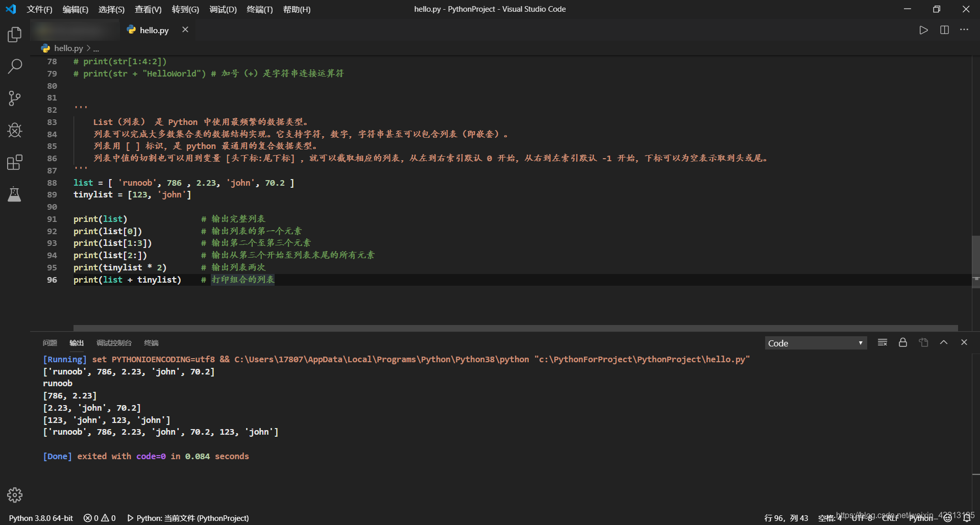The image size is (980, 525).
Task: Open the Explorer view in activity bar
Action: point(15,34)
